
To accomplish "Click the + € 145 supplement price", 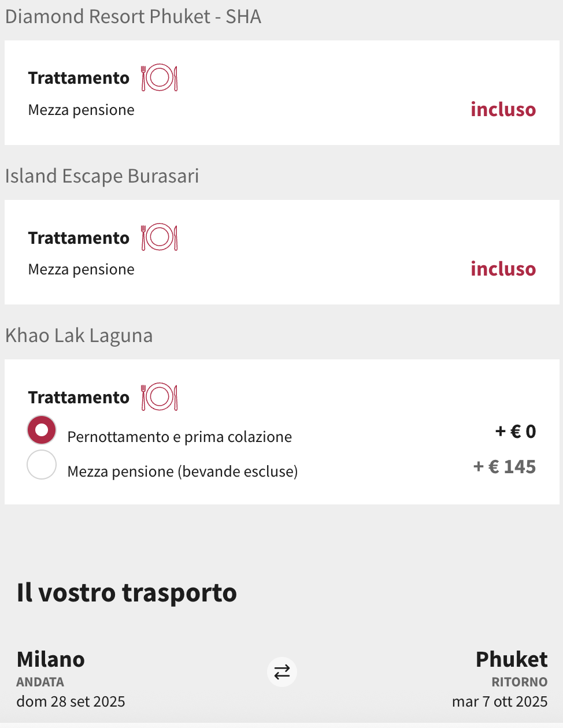I will coord(505,466).
